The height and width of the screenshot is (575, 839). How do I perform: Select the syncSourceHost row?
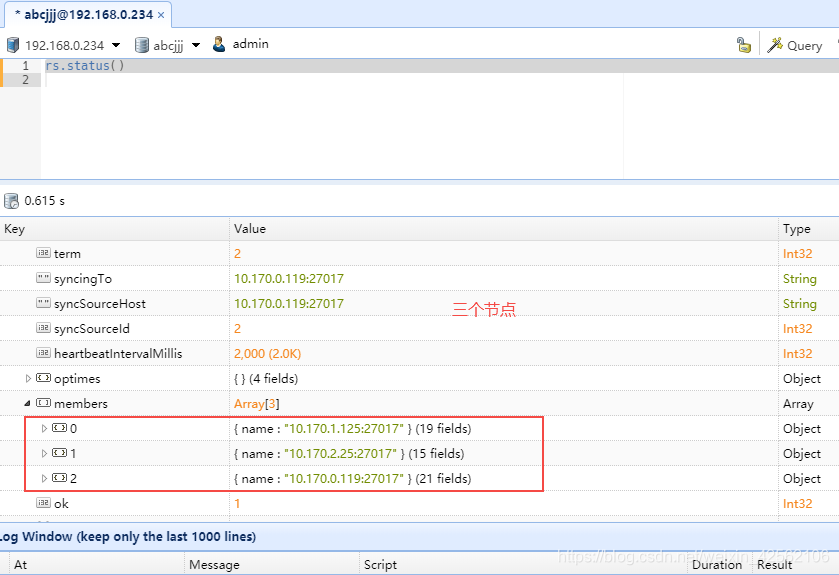[420, 304]
